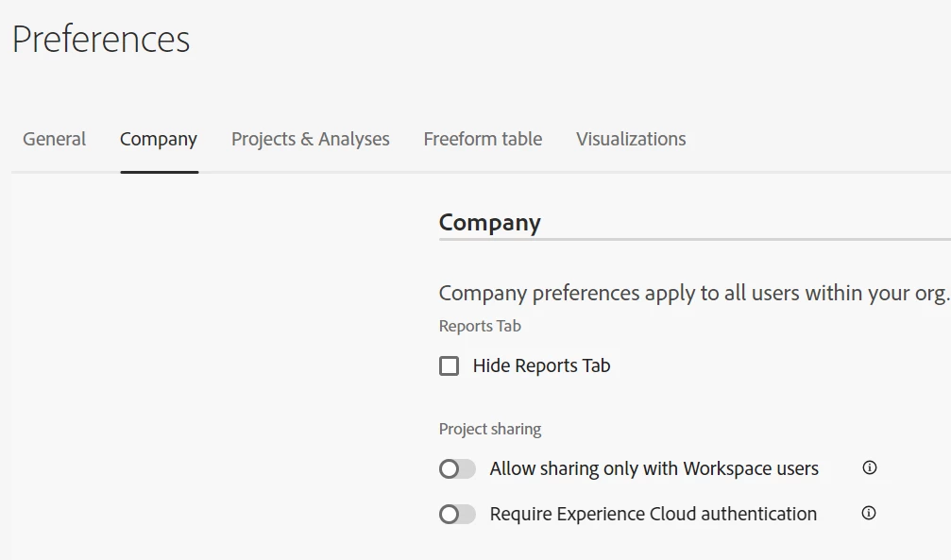Click the divider line under the Company heading
Image resolution: width=951 pixels, height=560 pixels.
click(x=694, y=240)
